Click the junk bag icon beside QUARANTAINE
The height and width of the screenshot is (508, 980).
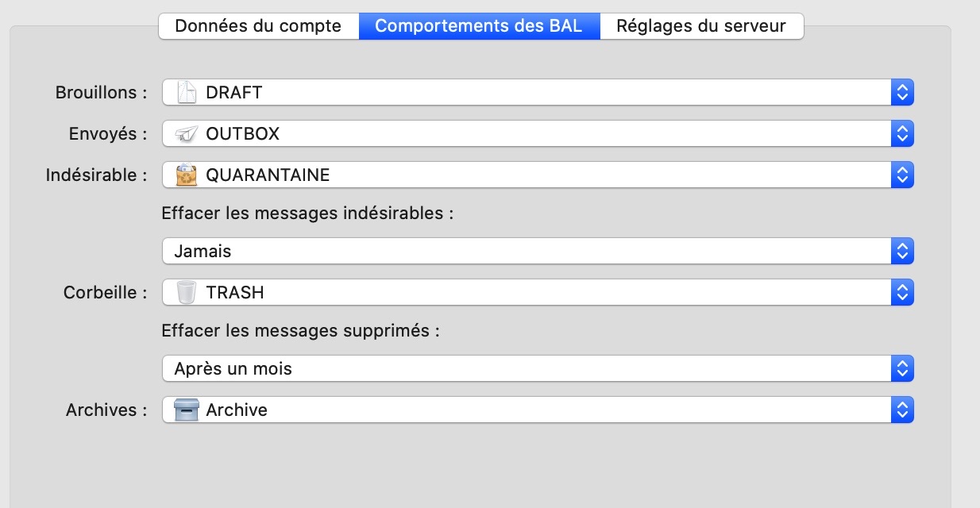pyautogui.click(x=186, y=175)
